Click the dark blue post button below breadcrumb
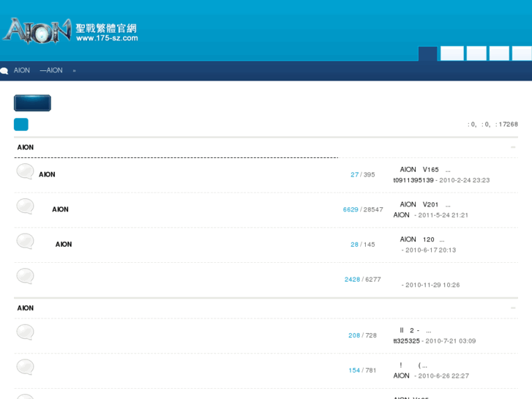The width and height of the screenshot is (532, 399). (33, 103)
